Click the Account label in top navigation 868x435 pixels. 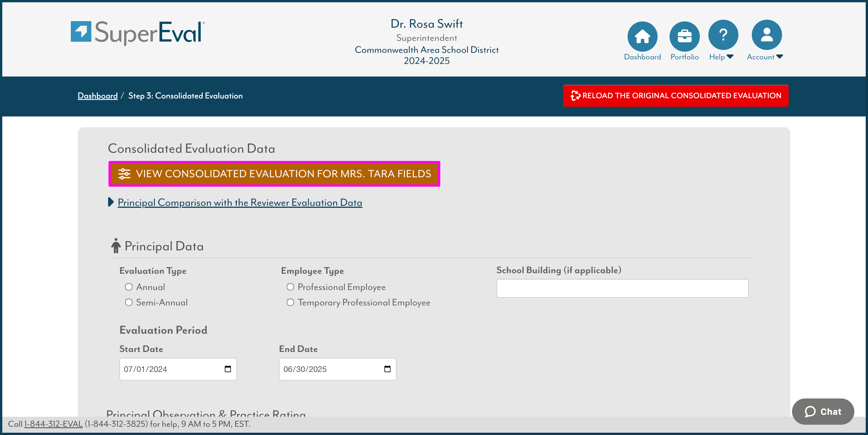(760, 57)
